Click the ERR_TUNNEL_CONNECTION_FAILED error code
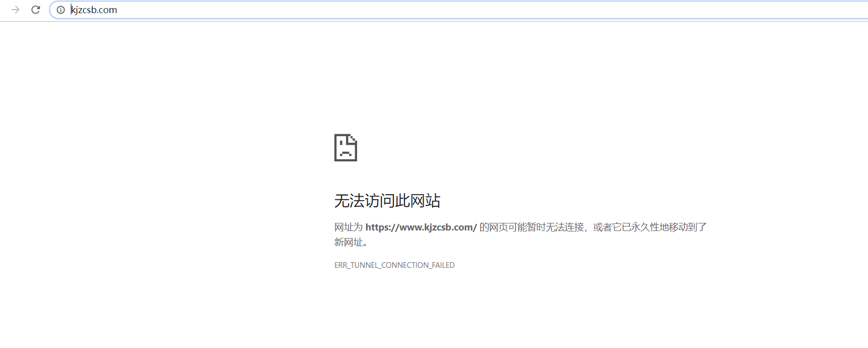Screen dimensions: 868x348 (x=394, y=265)
